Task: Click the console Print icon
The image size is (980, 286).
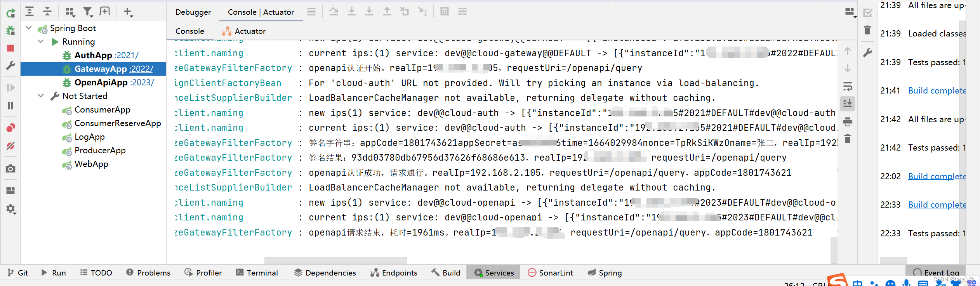Action: (848, 121)
